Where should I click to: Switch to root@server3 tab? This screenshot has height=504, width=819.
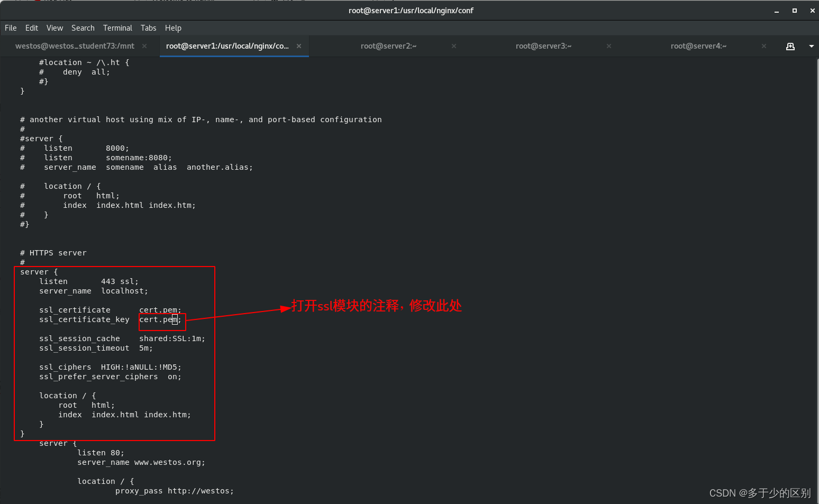(544, 46)
